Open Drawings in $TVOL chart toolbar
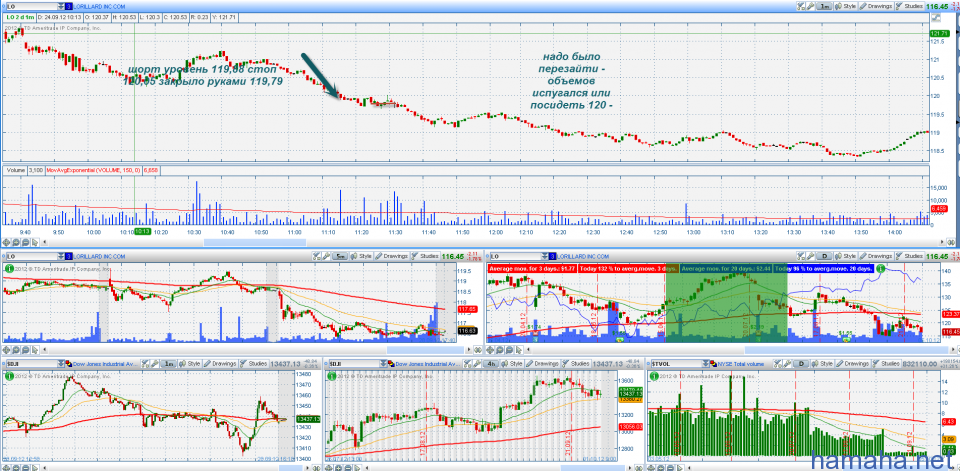 coord(853,364)
